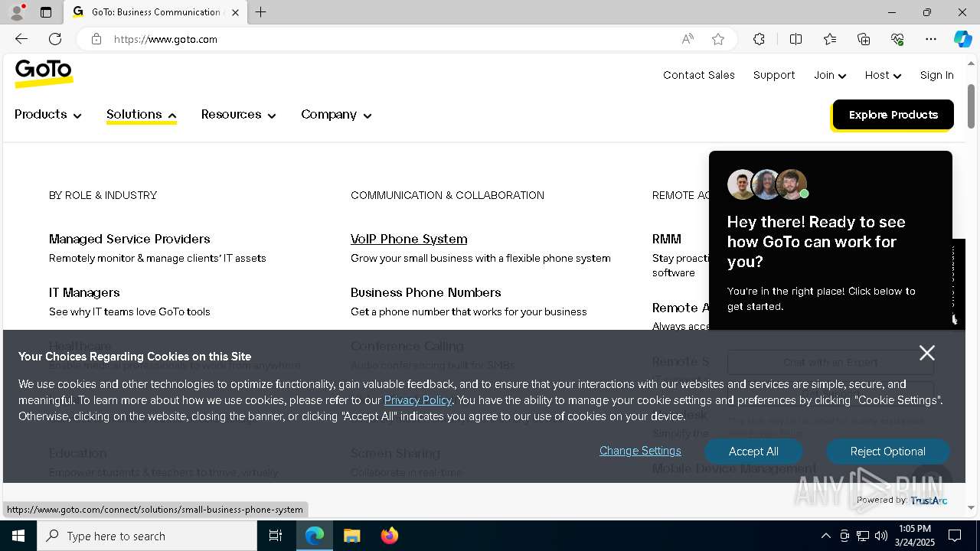Click the GoTo logo

click(44, 73)
